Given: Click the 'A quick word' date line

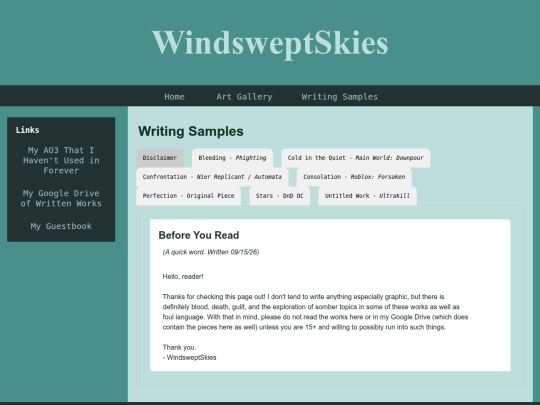Looking at the screenshot, I should coord(211,252).
